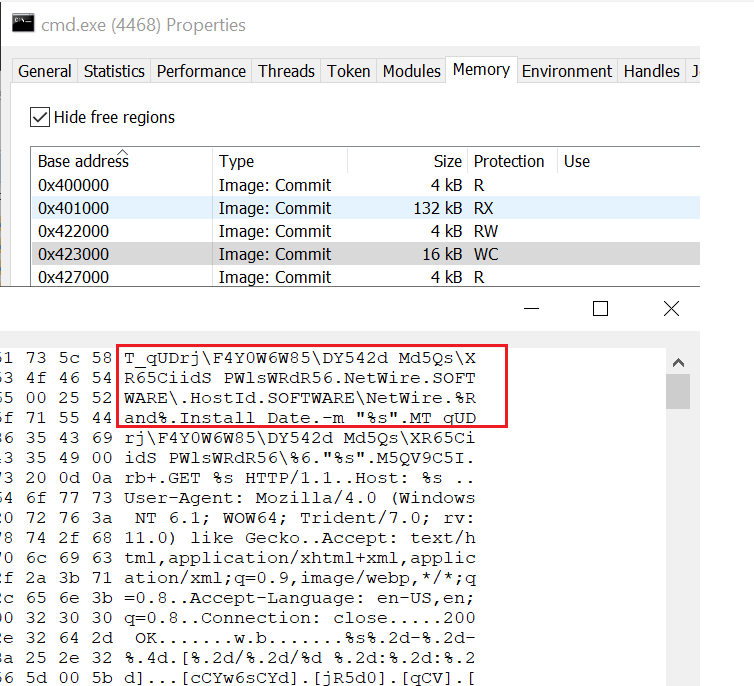Select memory region 0x423000
The width and height of the screenshot is (754, 686).
coord(365,254)
